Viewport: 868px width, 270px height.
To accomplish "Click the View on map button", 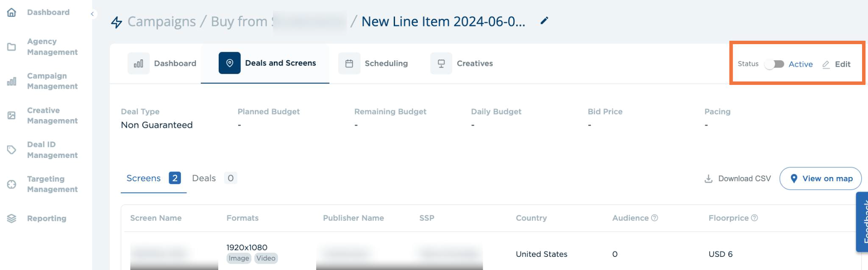I will (821, 178).
